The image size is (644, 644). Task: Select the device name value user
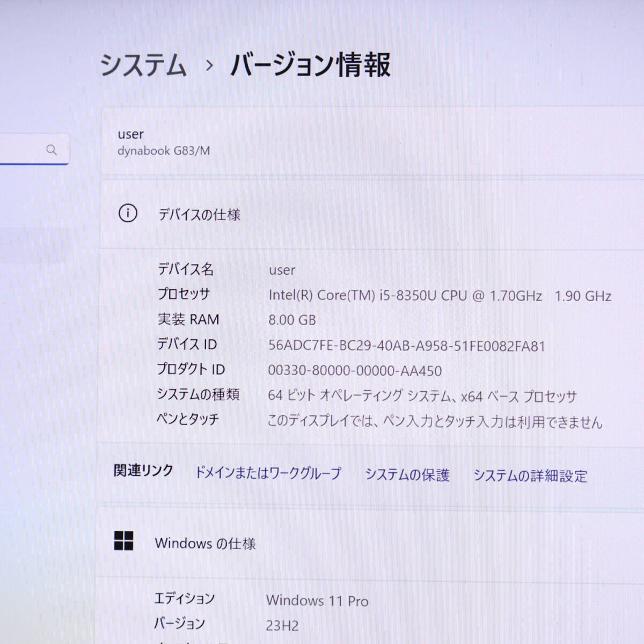pyautogui.click(x=282, y=270)
